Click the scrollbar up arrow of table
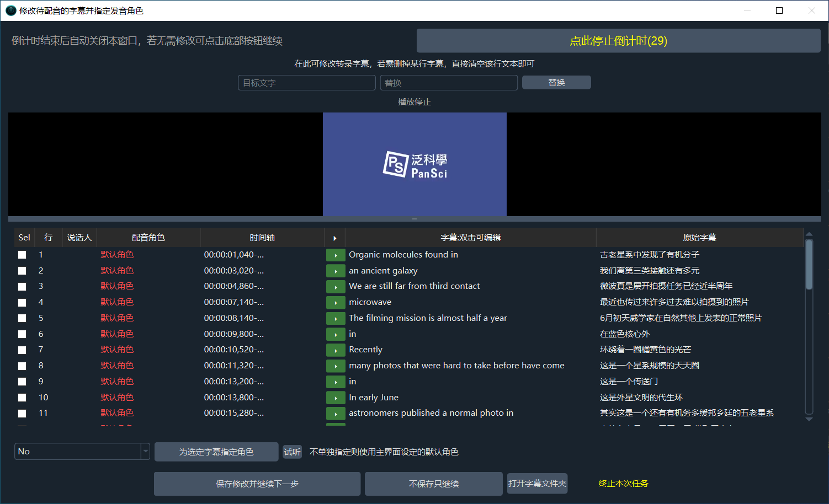829x504 pixels. click(809, 234)
